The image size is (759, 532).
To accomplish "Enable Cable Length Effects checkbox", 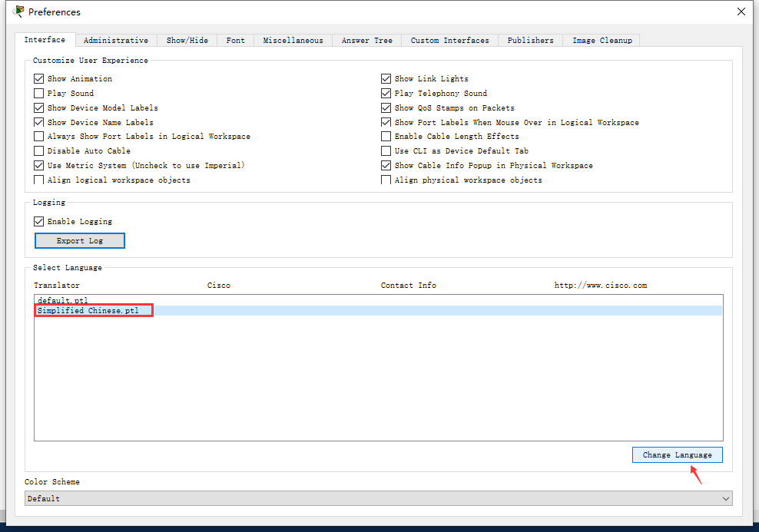I will (x=386, y=137).
